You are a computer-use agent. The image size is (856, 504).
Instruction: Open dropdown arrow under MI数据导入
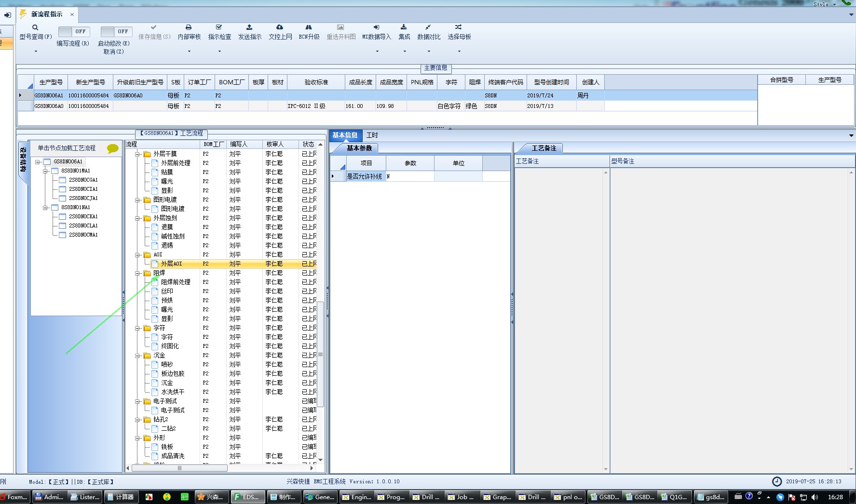(377, 52)
